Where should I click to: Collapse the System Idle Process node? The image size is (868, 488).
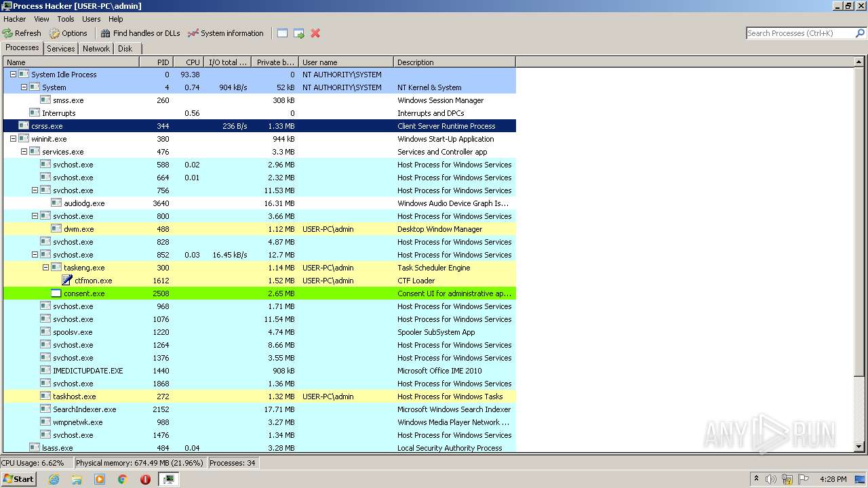[x=13, y=75]
